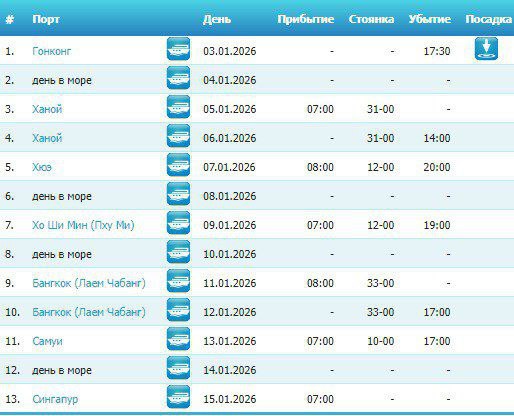Click the Посадка column header

489,19
